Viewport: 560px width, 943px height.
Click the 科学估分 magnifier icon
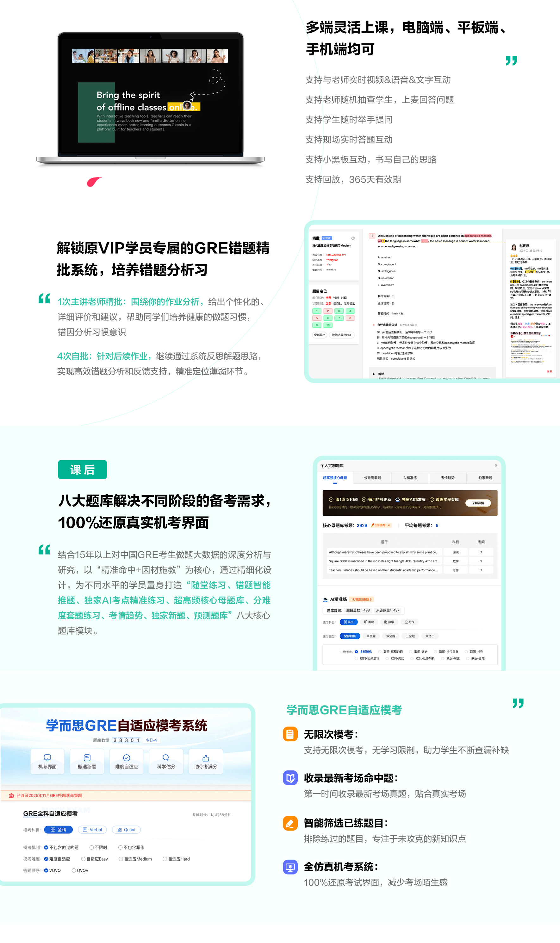coord(166,757)
